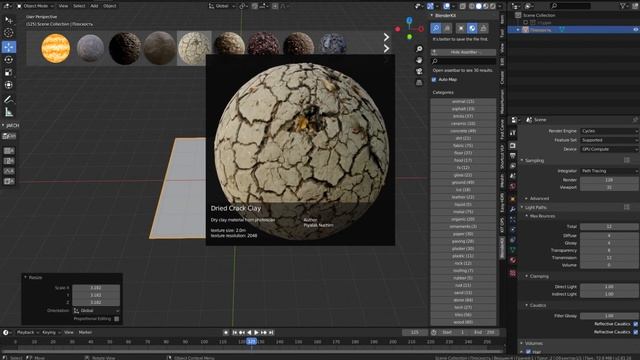Open the Add menu
640x360 pixels.
point(94,6)
